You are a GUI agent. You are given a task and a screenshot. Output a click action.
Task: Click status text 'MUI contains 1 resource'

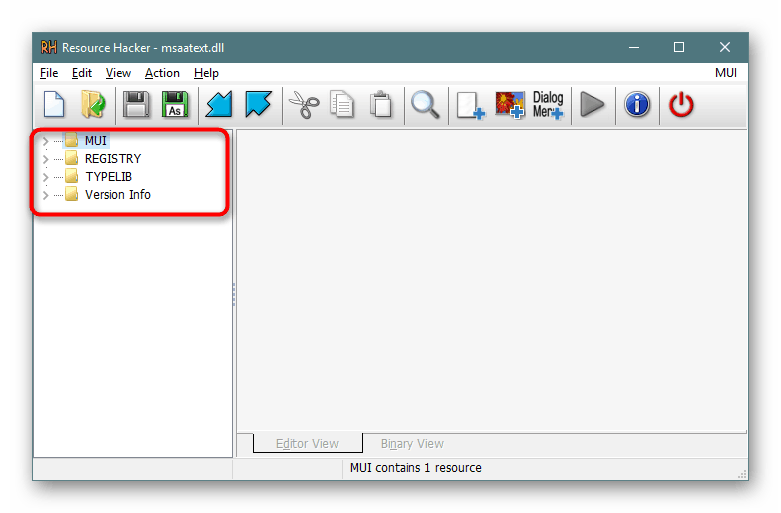[x=415, y=468]
